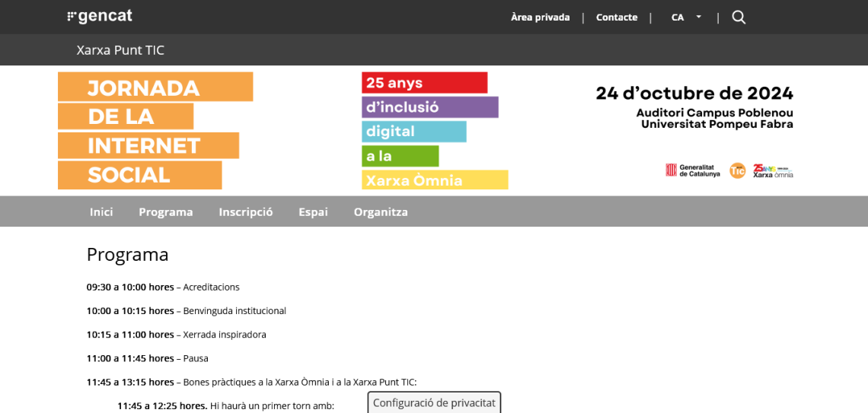Select the Benvinguda institucional line
The image size is (868, 413).
187,311
